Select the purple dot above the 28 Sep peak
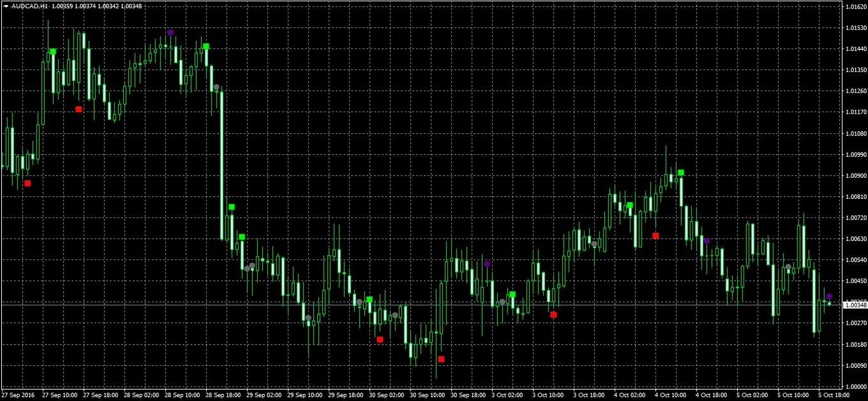The width and height of the screenshot is (868, 401). pos(170,33)
